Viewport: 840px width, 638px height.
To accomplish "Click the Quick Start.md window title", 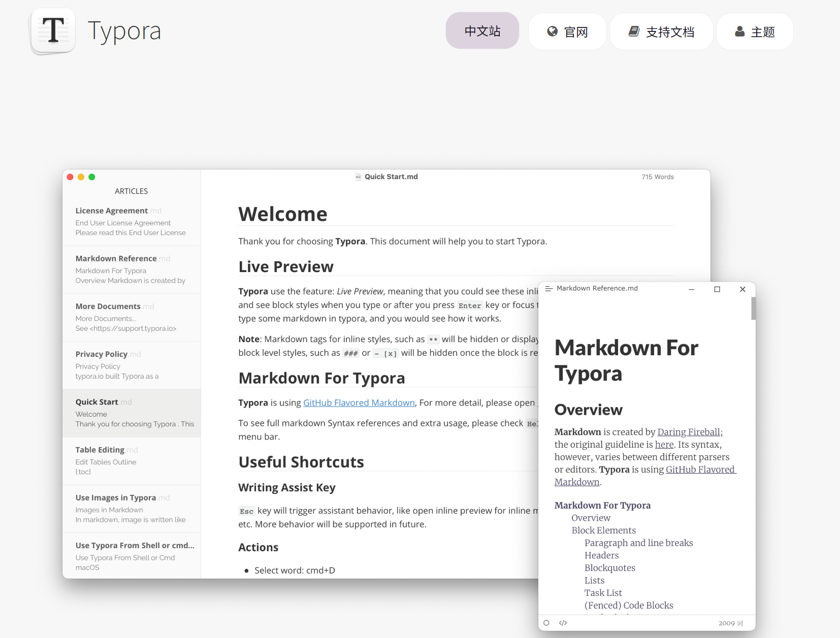I will tap(391, 177).
